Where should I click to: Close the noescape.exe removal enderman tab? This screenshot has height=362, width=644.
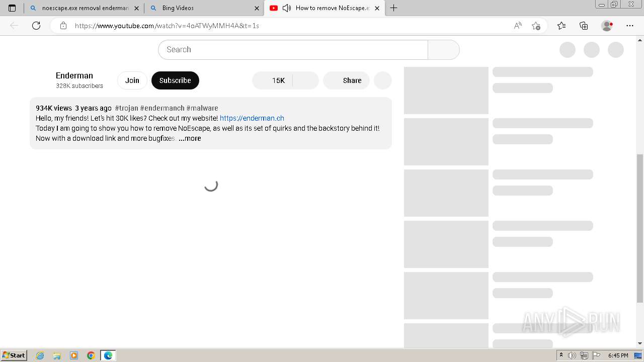click(136, 8)
